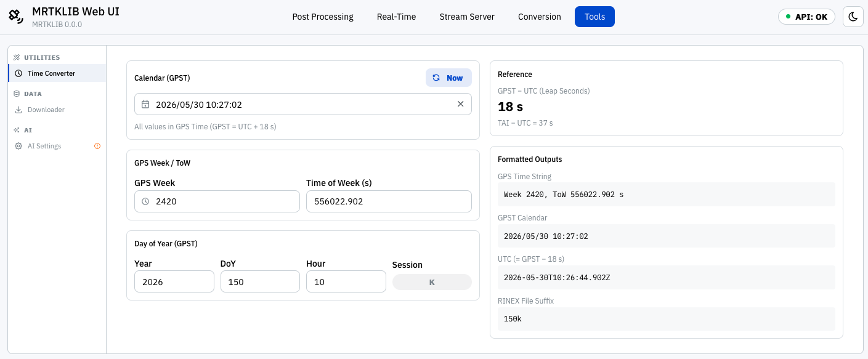Clear the calendar date with the X icon
Viewport: 868px width, 359px height.
click(460, 104)
